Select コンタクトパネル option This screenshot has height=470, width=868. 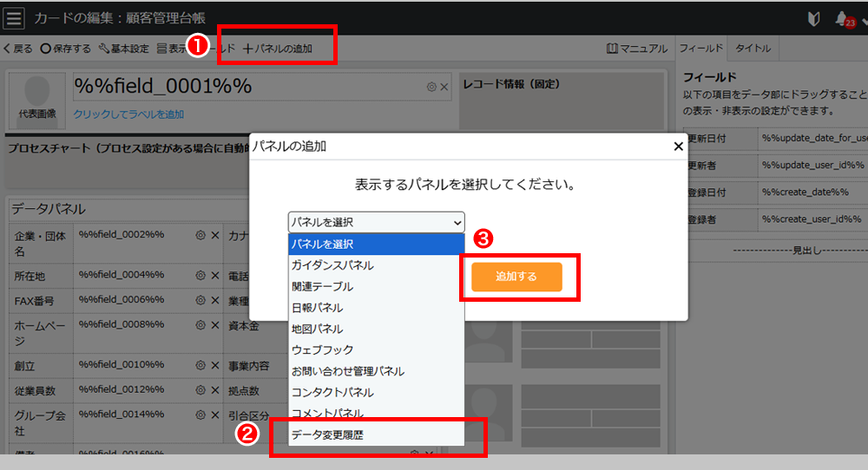pyautogui.click(x=377, y=393)
